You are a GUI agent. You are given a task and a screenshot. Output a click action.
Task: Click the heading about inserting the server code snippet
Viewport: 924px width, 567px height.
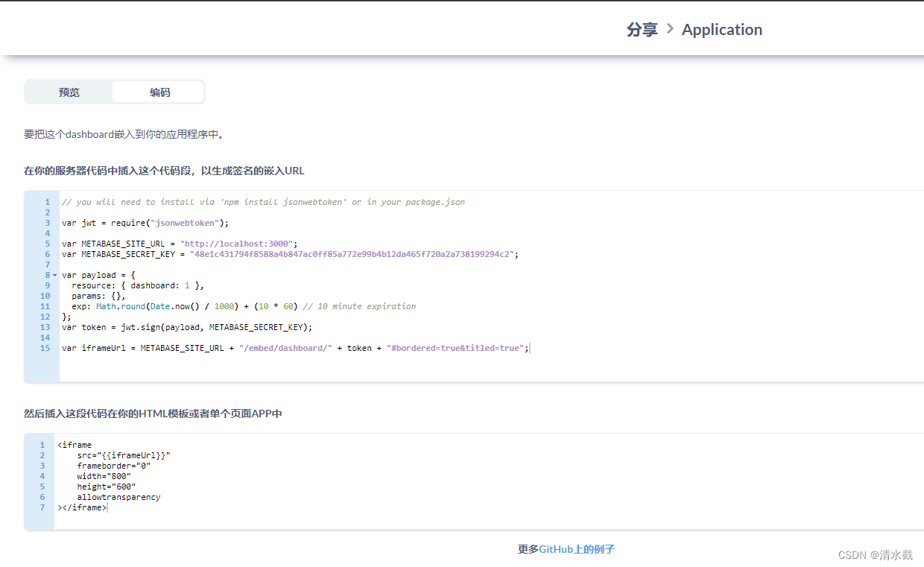[164, 171]
